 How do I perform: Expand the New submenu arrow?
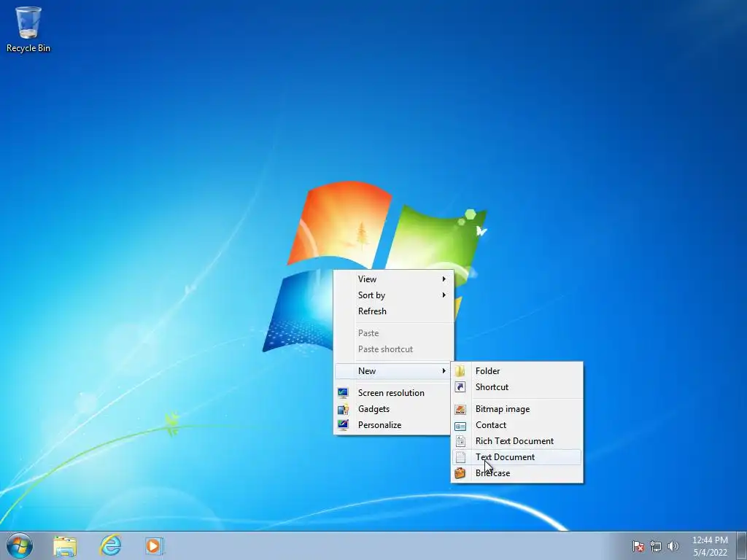[444, 371]
